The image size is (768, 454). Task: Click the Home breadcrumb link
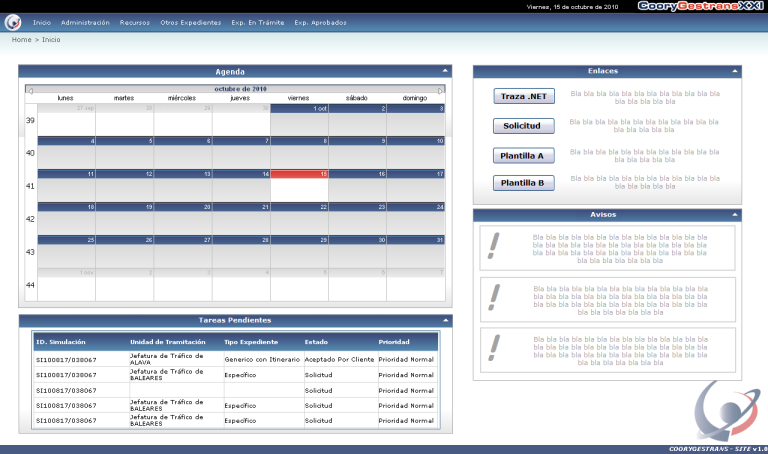[20, 39]
